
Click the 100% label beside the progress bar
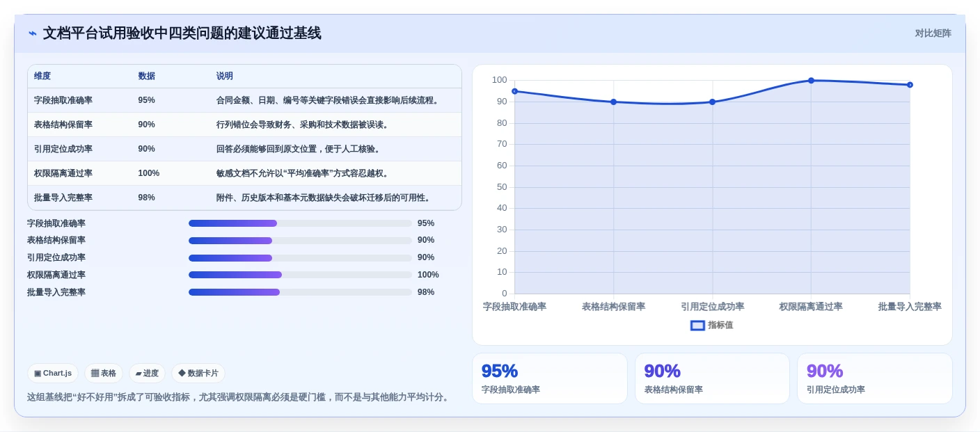(x=428, y=275)
